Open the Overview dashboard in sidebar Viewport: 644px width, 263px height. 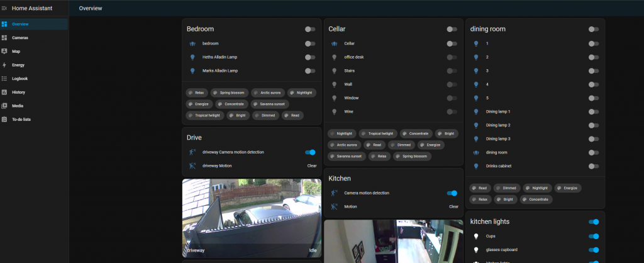point(34,25)
